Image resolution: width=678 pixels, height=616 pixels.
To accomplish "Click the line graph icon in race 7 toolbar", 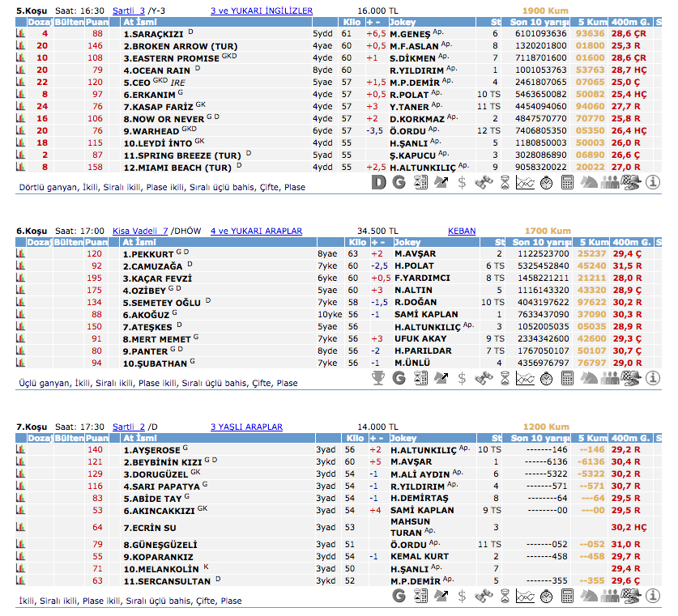I will (x=526, y=597).
